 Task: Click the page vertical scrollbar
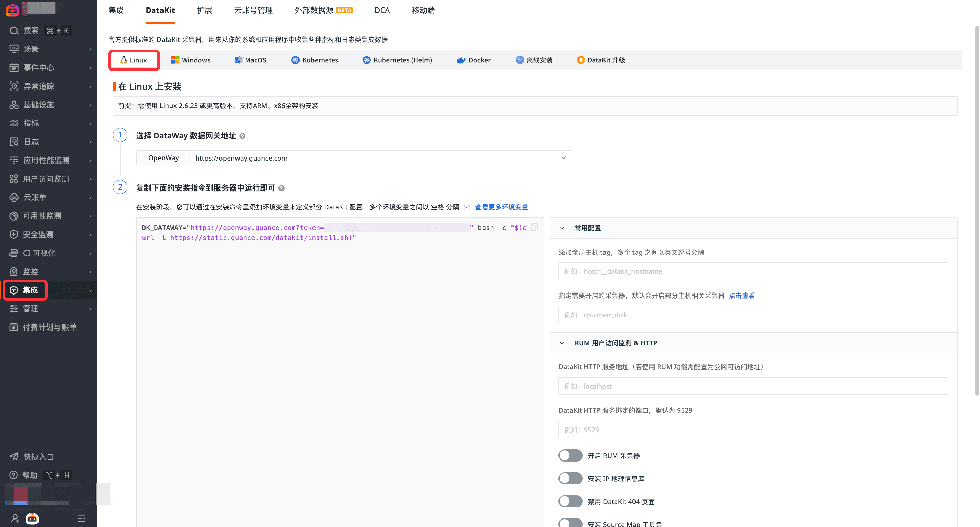[x=977, y=209]
